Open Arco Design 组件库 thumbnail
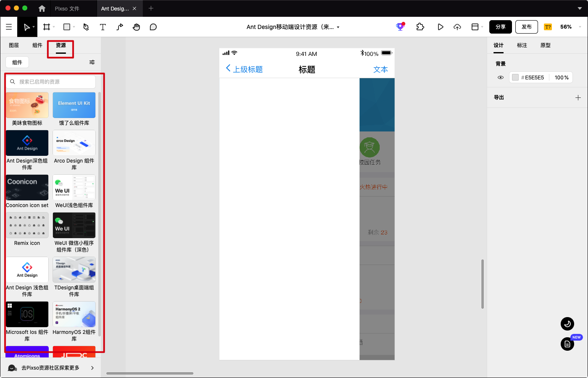This screenshot has width=588, height=378. click(74, 143)
